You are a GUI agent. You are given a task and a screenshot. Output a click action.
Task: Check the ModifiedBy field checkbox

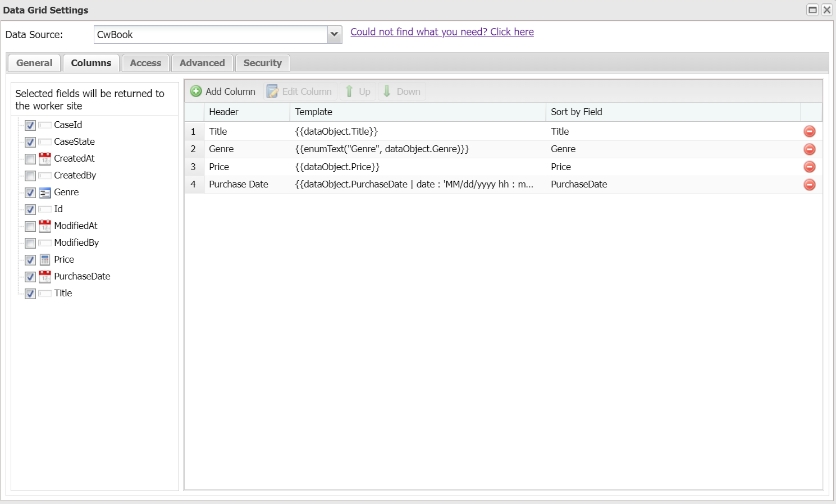[x=30, y=242]
